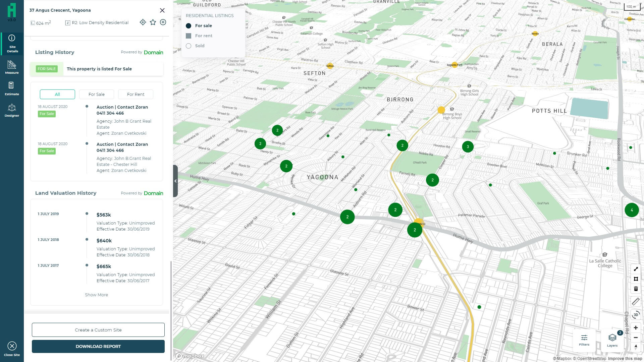Viewport: 644px width, 362px height.
Task: Click the cluster marker labeled 3
Action: point(468,146)
